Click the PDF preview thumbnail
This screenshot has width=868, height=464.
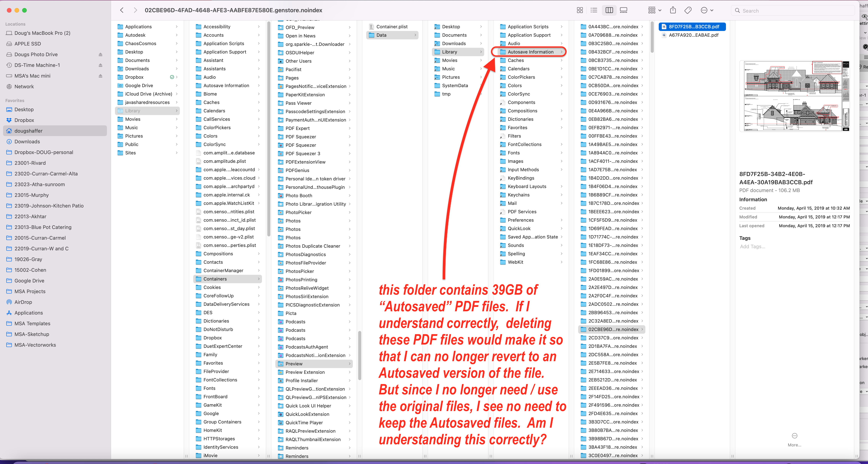(794, 96)
